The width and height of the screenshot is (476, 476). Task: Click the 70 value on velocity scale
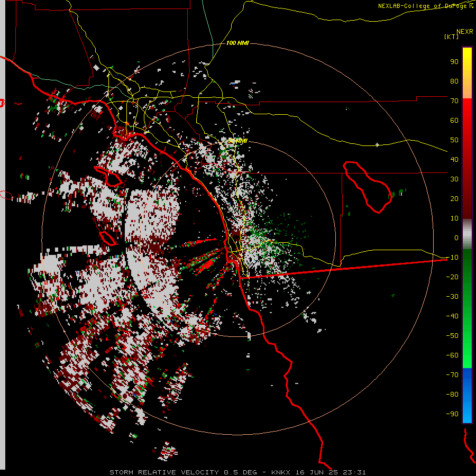(454, 101)
